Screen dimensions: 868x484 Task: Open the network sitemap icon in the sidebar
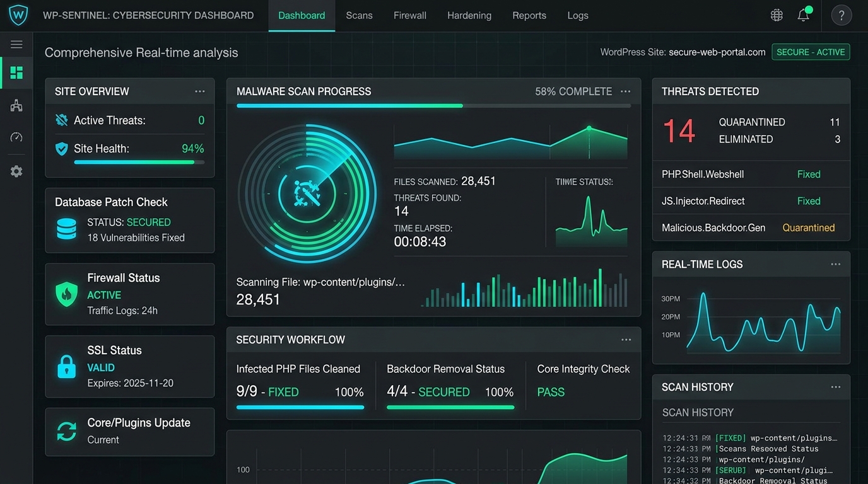click(x=16, y=105)
